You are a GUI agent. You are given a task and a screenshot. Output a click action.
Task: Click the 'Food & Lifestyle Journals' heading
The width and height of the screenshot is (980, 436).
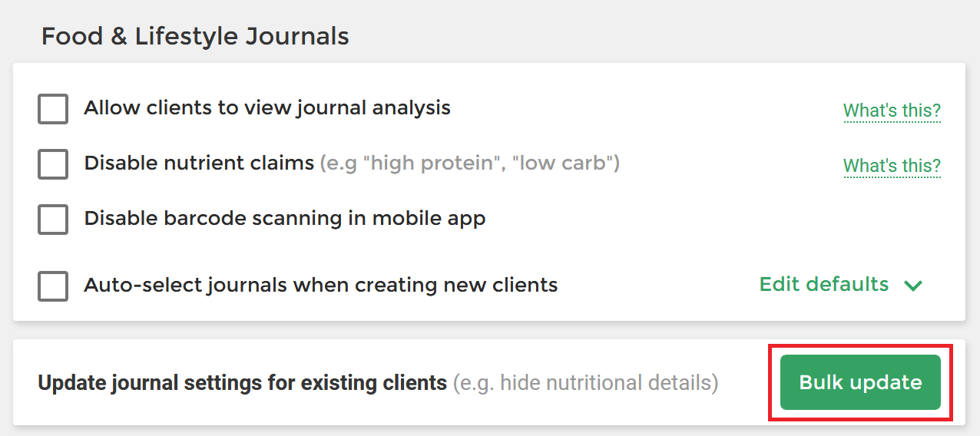tap(195, 36)
